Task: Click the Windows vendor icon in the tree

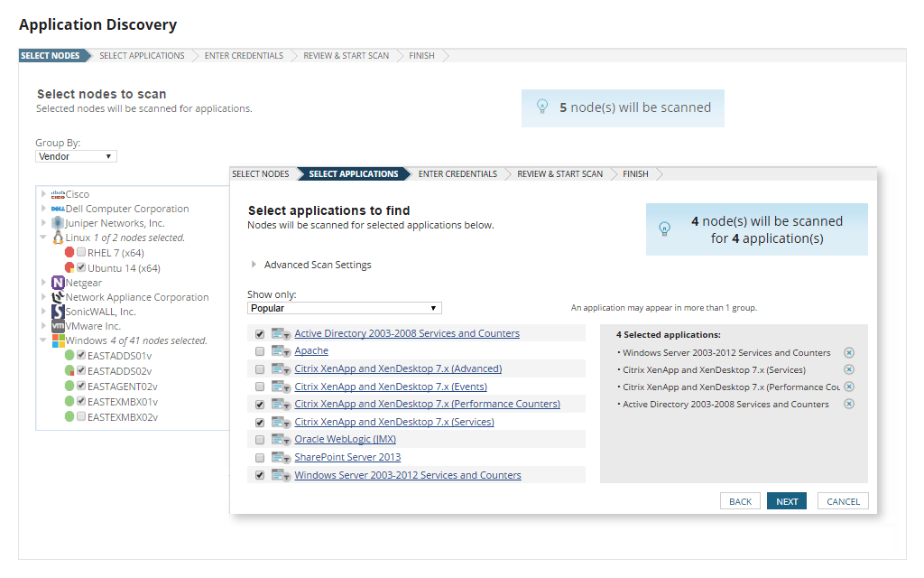Action: (59, 340)
